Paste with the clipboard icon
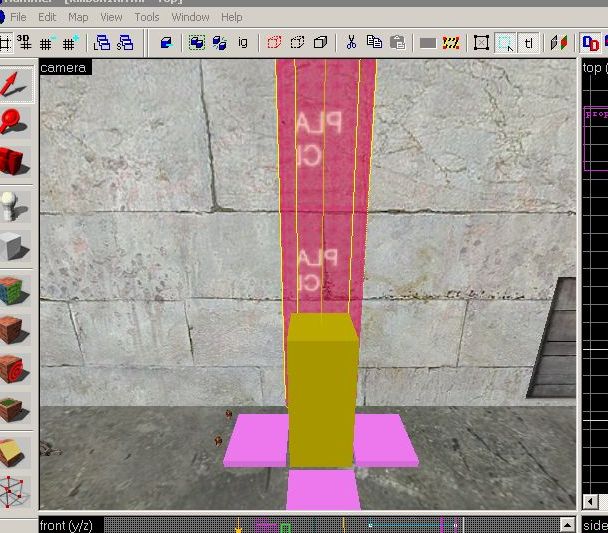The height and width of the screenshot is (533, 608). [397, 43]
